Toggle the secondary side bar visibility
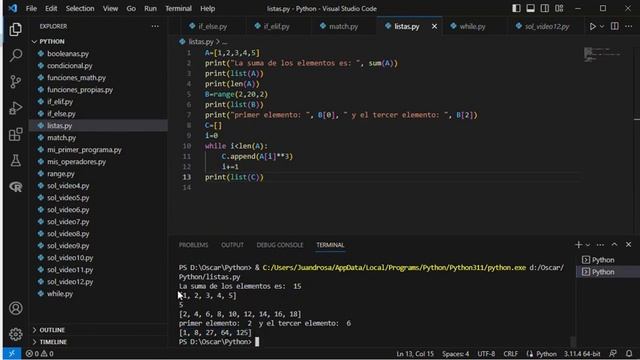 544,8
